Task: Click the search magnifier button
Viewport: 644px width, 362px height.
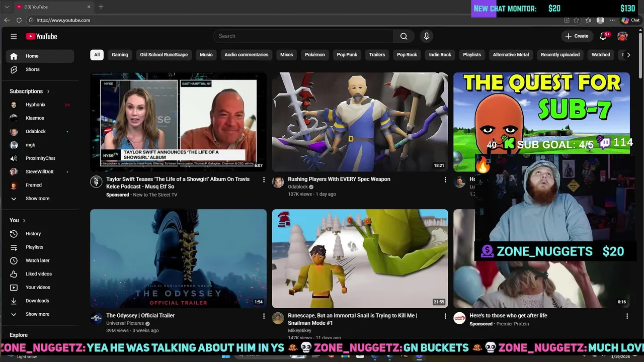Action: (404, 36)
